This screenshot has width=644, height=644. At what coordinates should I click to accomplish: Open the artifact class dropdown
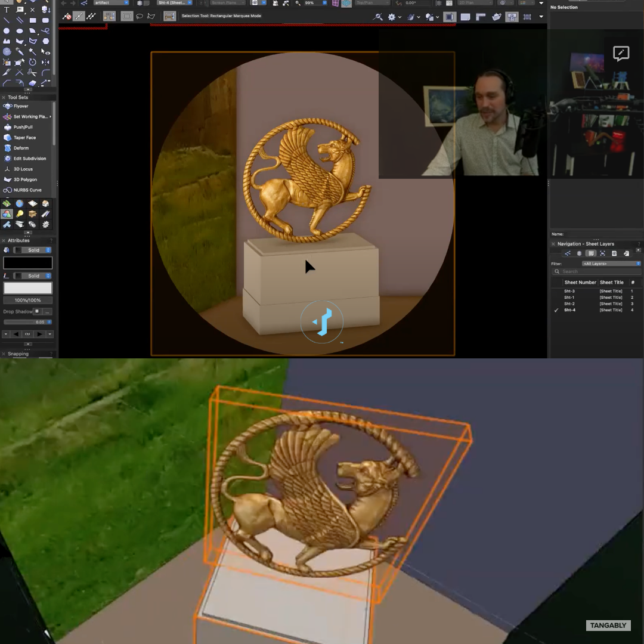click(112, 3)
